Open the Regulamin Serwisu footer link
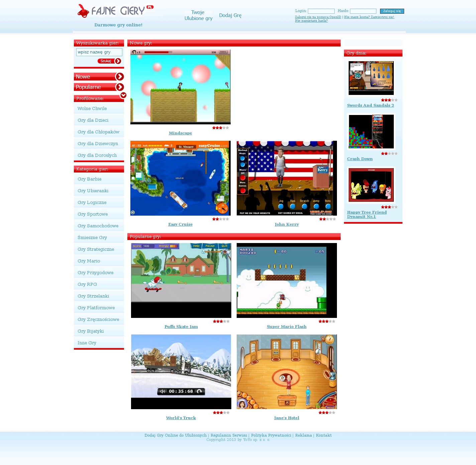 [x=229, y=435]
